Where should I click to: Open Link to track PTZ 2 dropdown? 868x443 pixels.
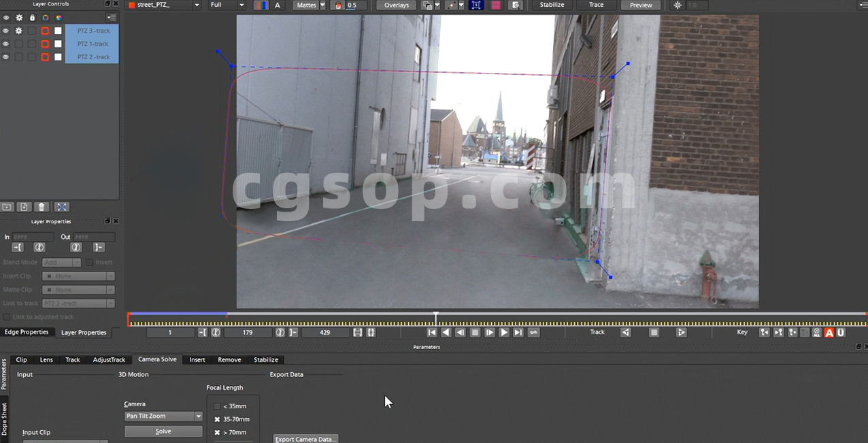tap(78, 303)
